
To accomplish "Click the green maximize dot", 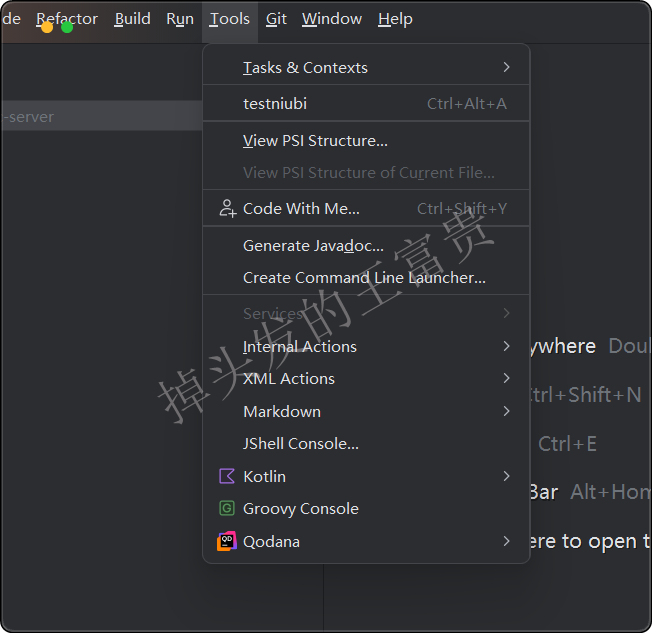I will pos(67,27).
